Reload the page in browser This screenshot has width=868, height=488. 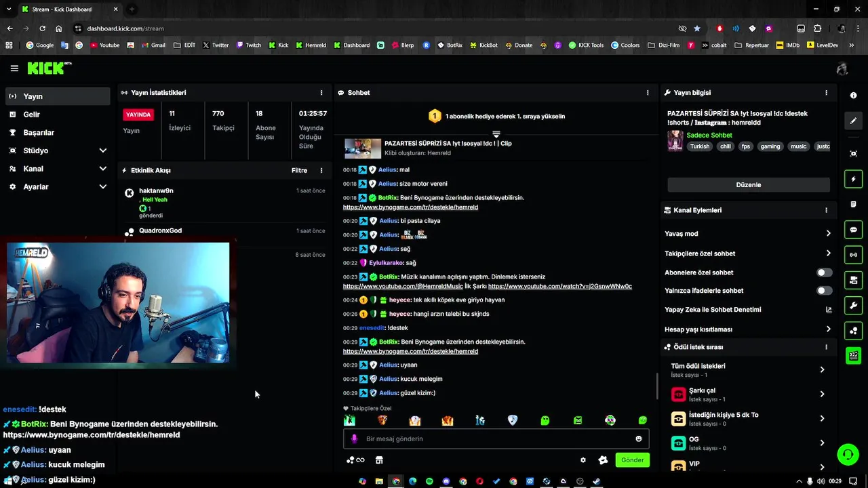[42, 28]
